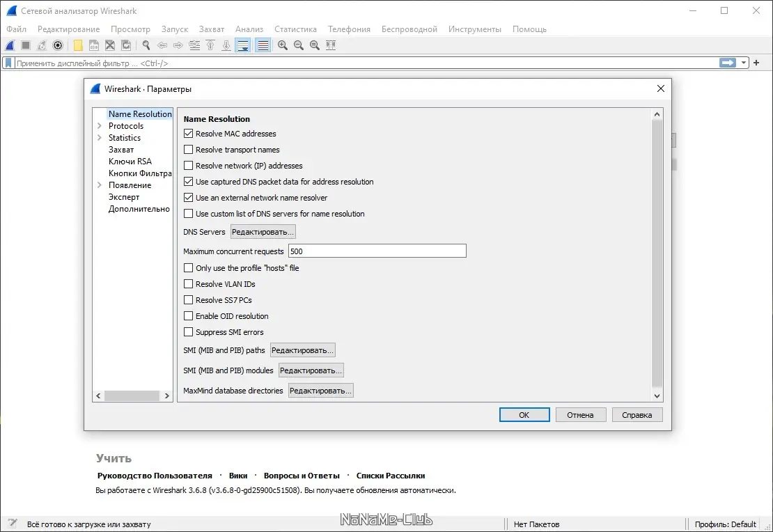Open the Инструменты menu
Viewport: 773px width, 532px height.
[475, 29]
